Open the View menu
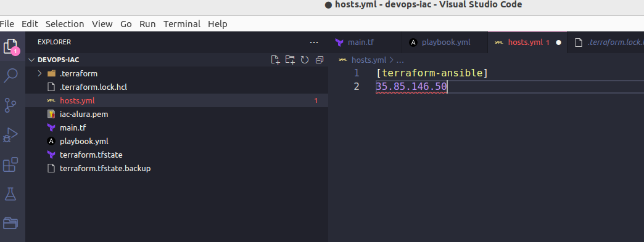 tap(102, 24)
